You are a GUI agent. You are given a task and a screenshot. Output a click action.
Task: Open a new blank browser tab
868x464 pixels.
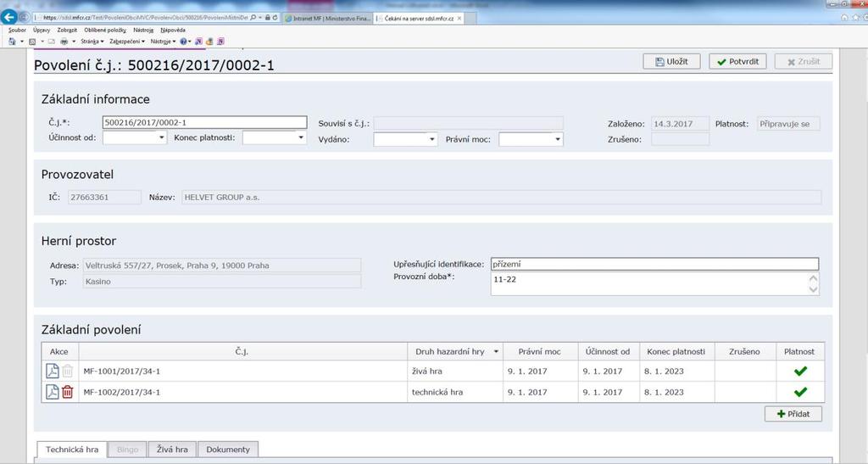point(470,19)
